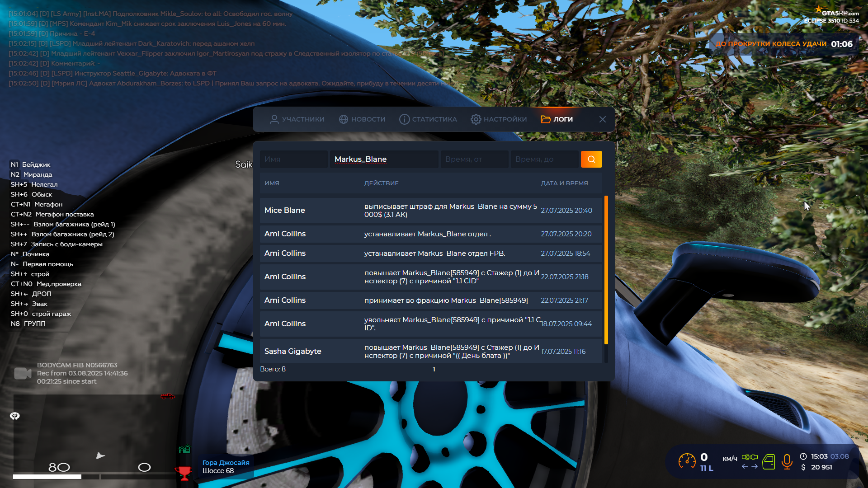The width and height of the screenshot is (868, 488).
Task: Select the row mentioning отдел FPB
Action: coord(431,253)
